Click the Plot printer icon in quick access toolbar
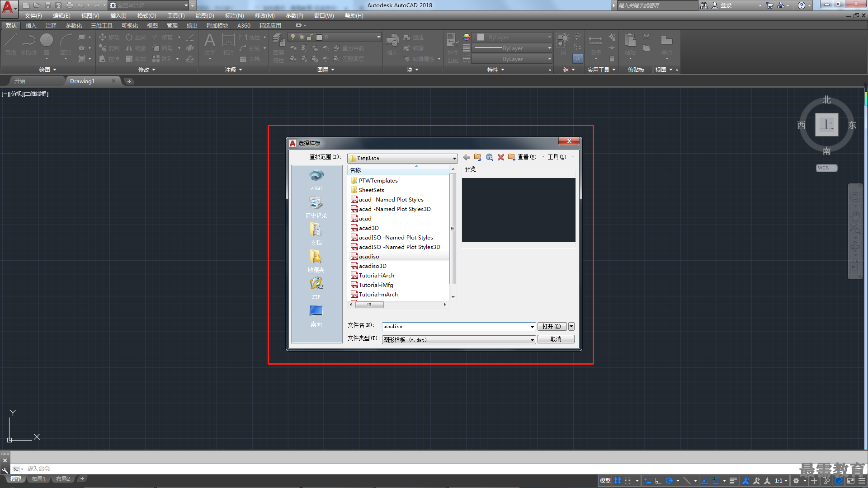 tap(69, 5)
